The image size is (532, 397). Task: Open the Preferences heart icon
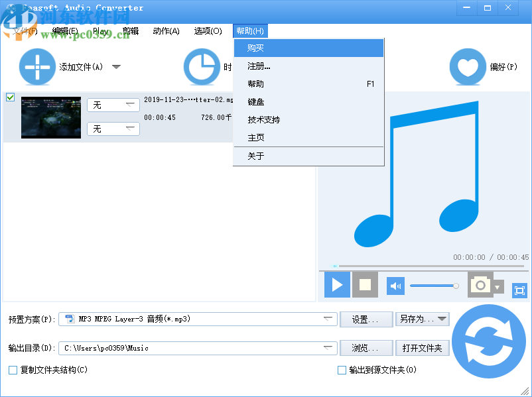tap(468, 66)
